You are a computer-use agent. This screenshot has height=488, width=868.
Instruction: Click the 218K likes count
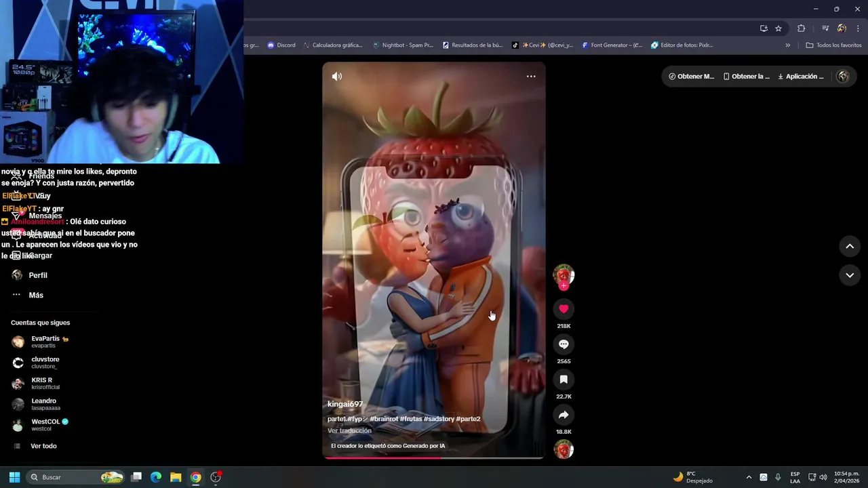click(x=564, y=326)
